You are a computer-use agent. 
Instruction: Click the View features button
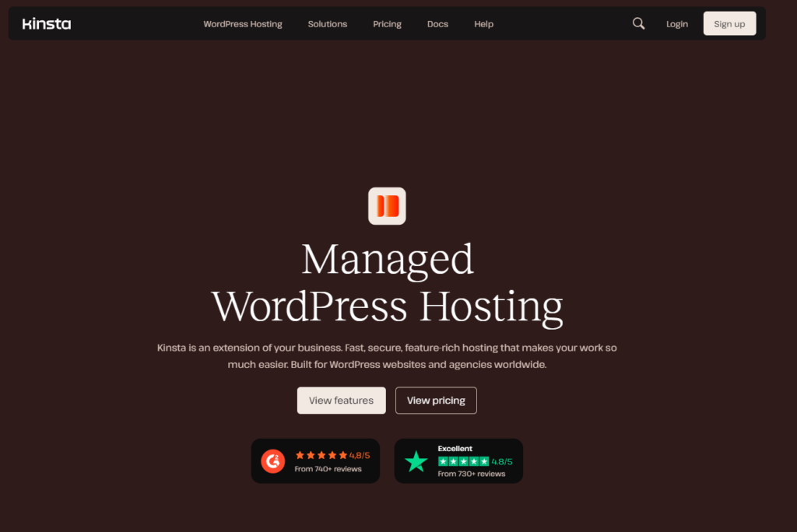[x=341, y=401]
